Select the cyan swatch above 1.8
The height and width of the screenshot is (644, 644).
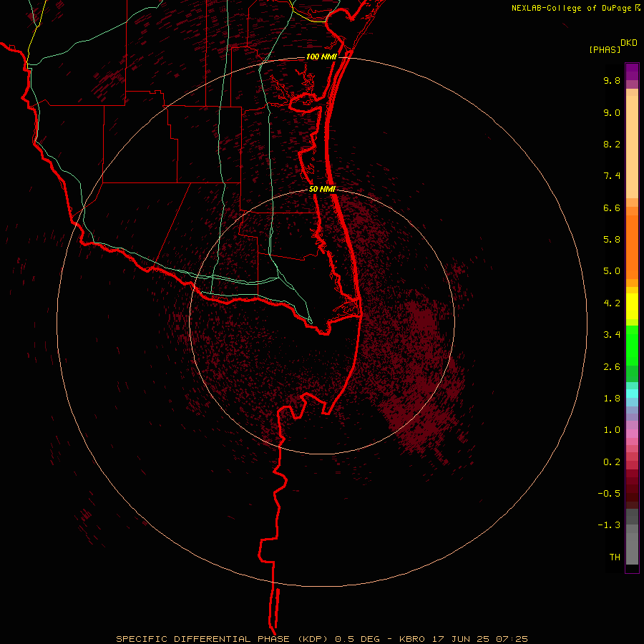click(x=632, y=393)
